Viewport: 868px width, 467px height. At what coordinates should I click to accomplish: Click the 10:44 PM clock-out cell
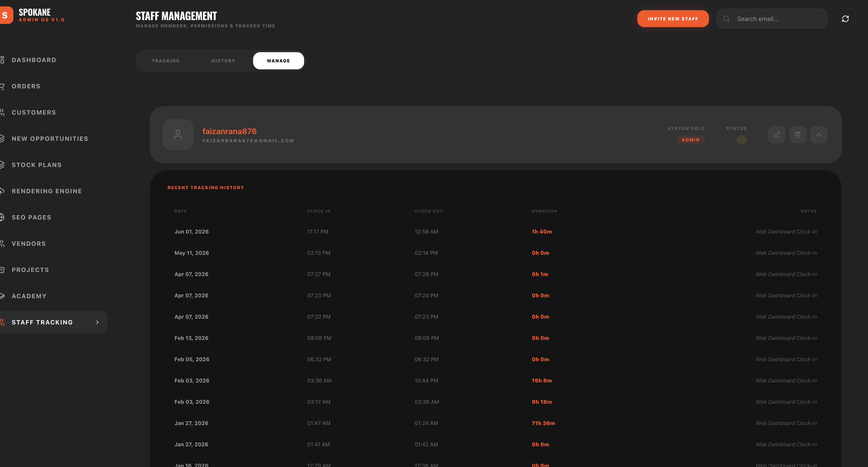click(426, 381)
